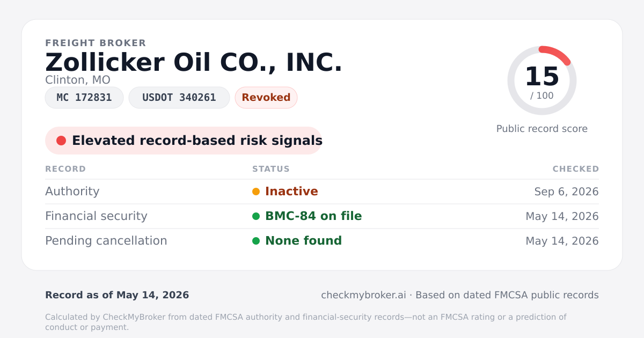Select the USDOT 340261 badge

[x=179, y=98]
